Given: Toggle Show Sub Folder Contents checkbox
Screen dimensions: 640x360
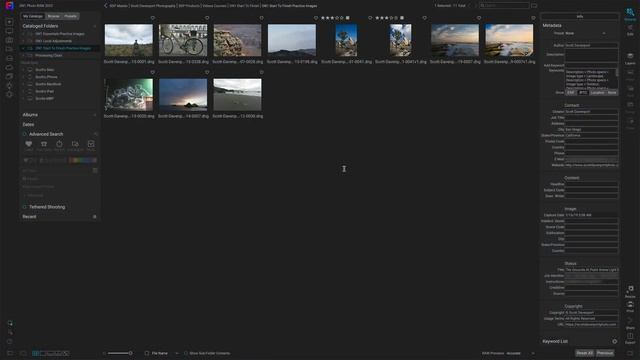Looking at the screenshot, I should click(x=186, y=353).
